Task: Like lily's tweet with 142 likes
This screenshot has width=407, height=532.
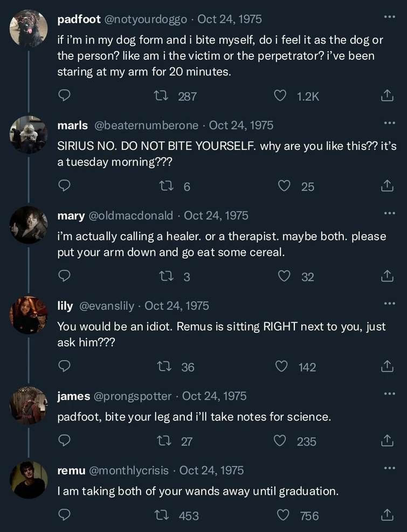Action: [x=281, y=367]
